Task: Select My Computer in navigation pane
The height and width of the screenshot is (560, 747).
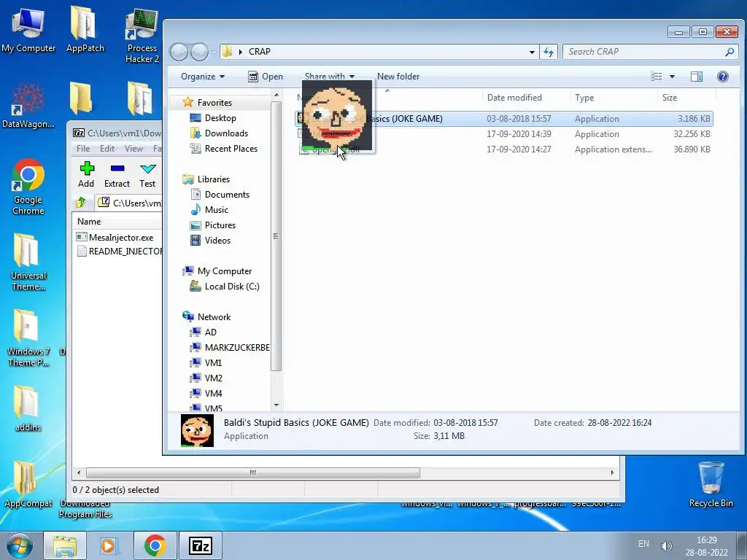Action: tap(225, 271)
